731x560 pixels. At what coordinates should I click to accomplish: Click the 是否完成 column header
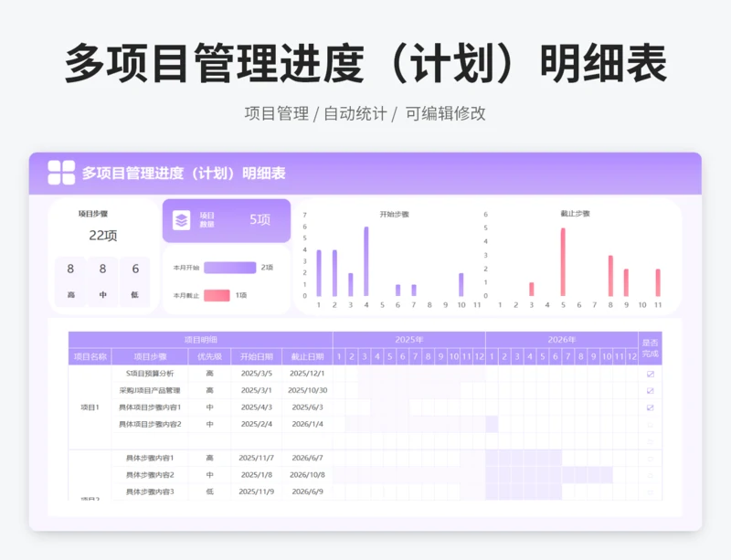(651, 348)
